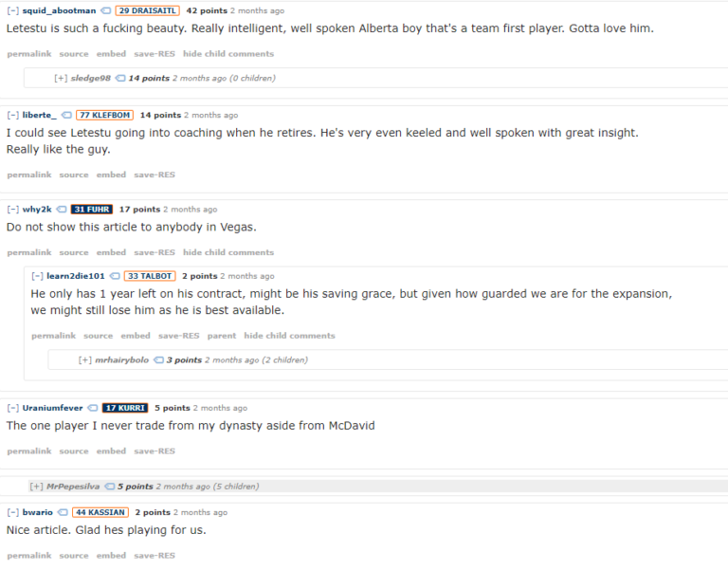Expand mrhairybolo's collapsed comment
Screen dimensions: 728x570
[x=84, y=360]
